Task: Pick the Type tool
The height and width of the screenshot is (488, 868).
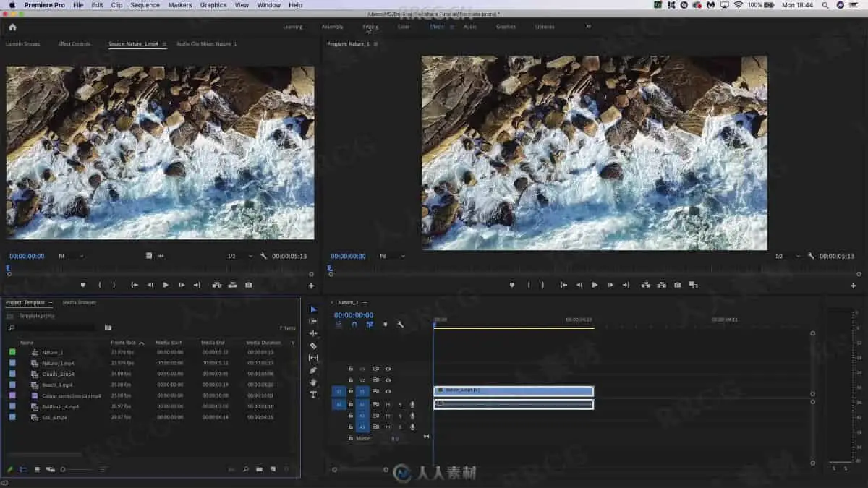Action: tap(313, 395)
